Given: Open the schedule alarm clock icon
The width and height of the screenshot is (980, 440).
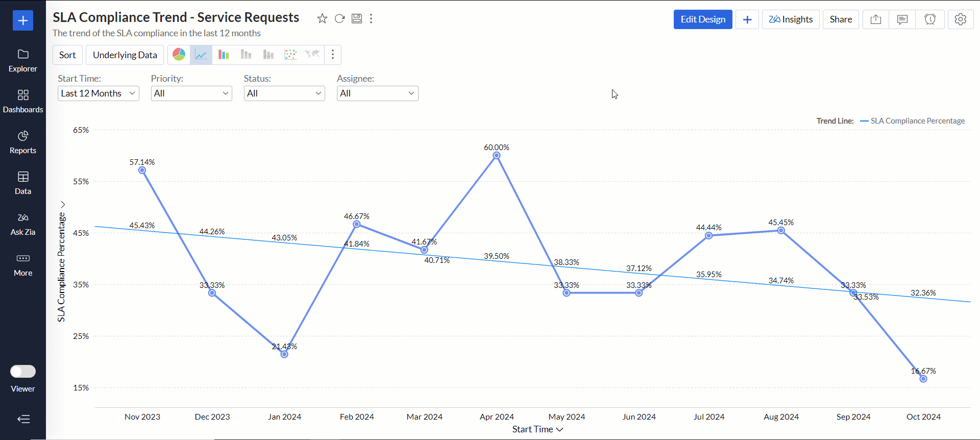Looking at the screenshot, I should pos(930,19).
